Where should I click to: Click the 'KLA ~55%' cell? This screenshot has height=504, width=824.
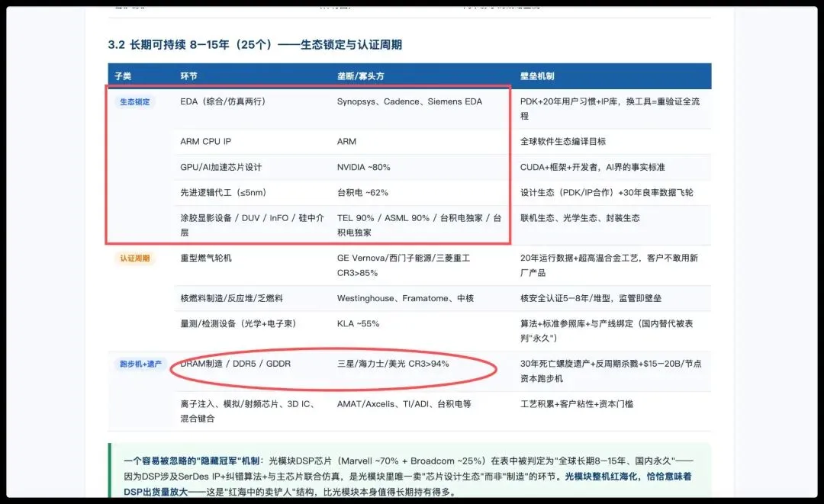click(x=358, y=324)
